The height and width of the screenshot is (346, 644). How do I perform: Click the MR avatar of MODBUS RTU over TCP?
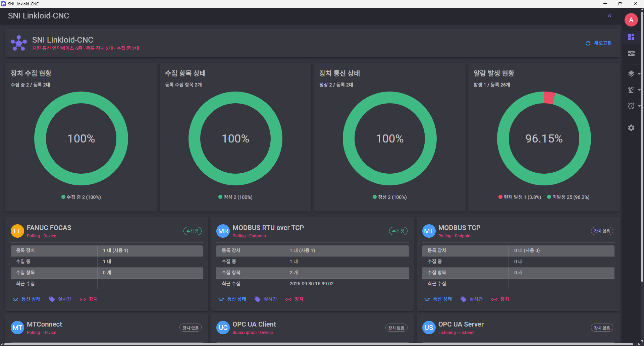coord(223,231)
